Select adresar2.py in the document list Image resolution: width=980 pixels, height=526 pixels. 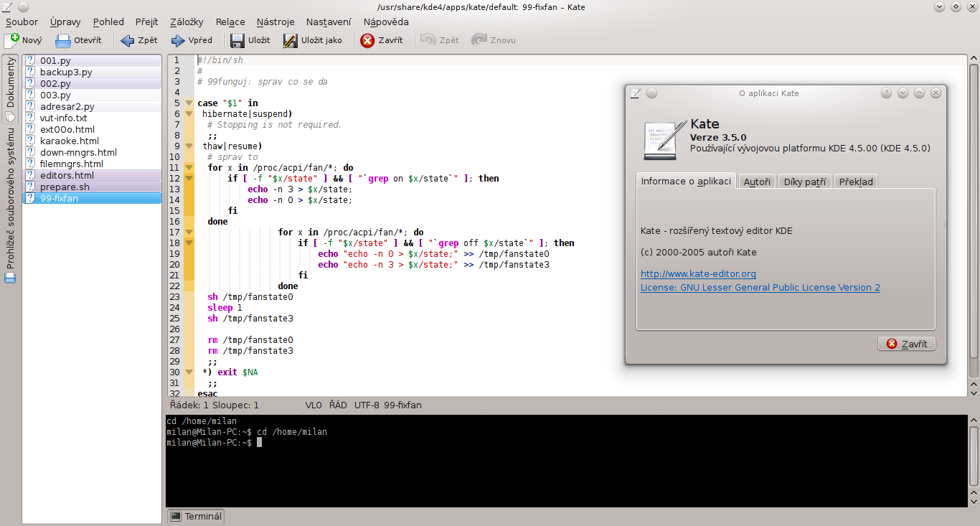click(93, 107)
